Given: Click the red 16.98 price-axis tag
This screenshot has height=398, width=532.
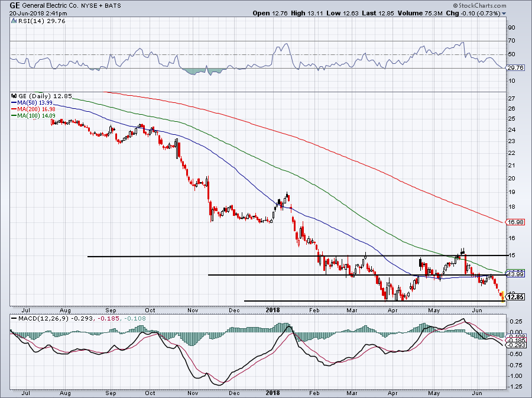Looking at the screenshot, I should (515, 222).
